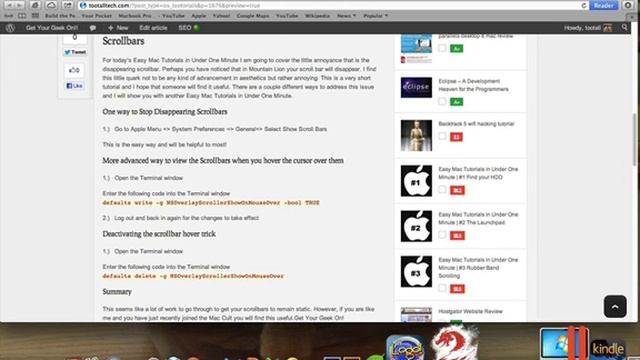Click the red badge under Backtrack 5 article
The width and height of the screenshot is (640, 360).
tap(456, 137)
